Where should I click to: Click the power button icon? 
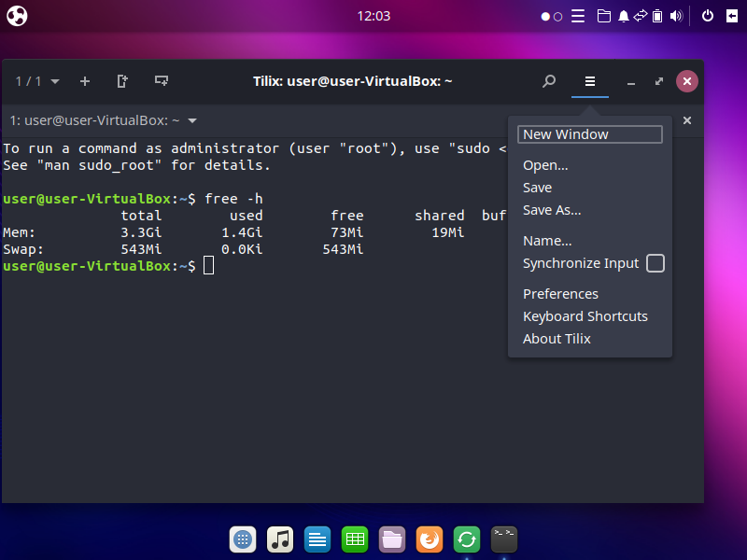click(x=708, y=16)
